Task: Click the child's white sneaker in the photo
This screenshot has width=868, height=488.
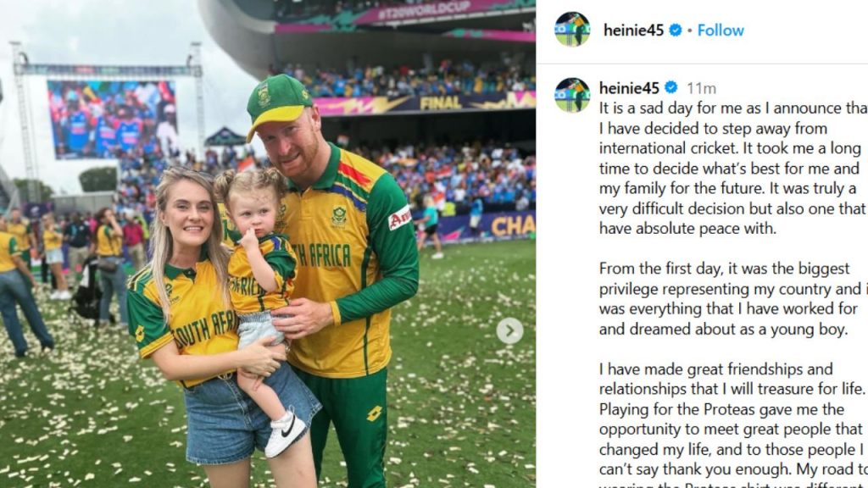Action: point(286,433)
